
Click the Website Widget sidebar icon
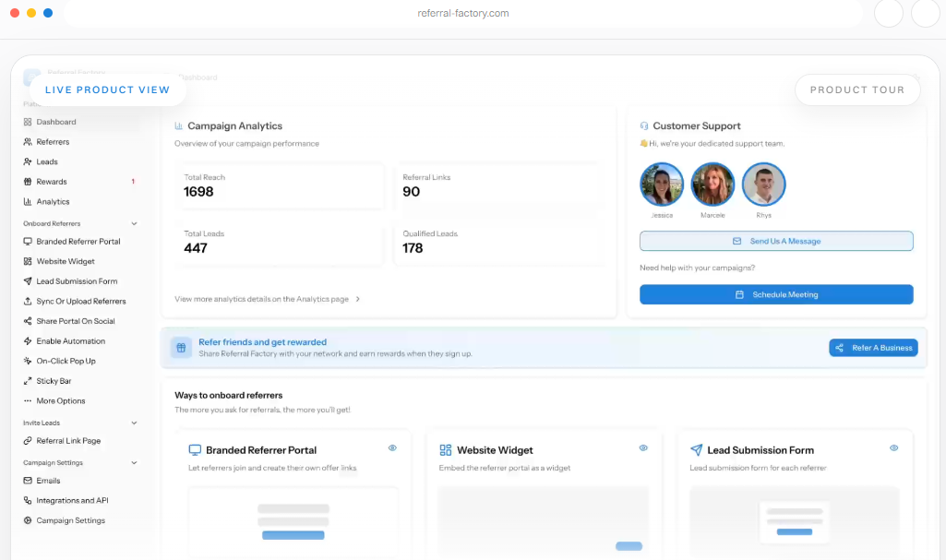(28, 261)
